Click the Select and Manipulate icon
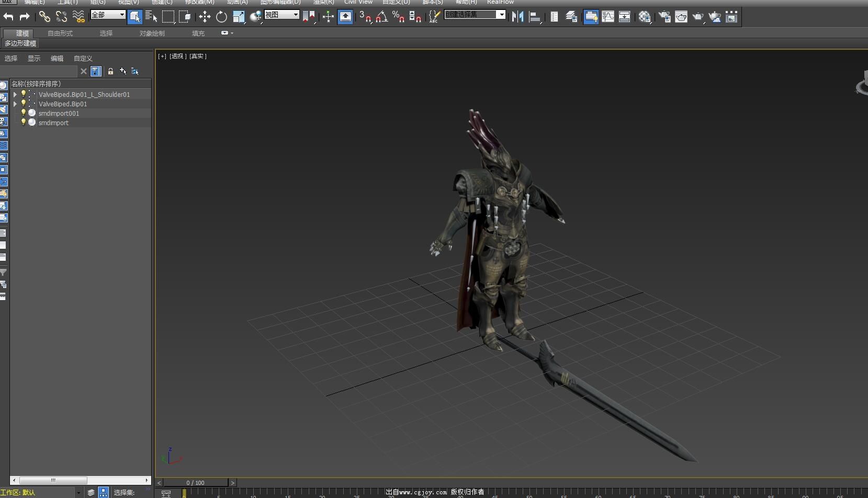The image size is (868, 498). click(x=328, y=17)
